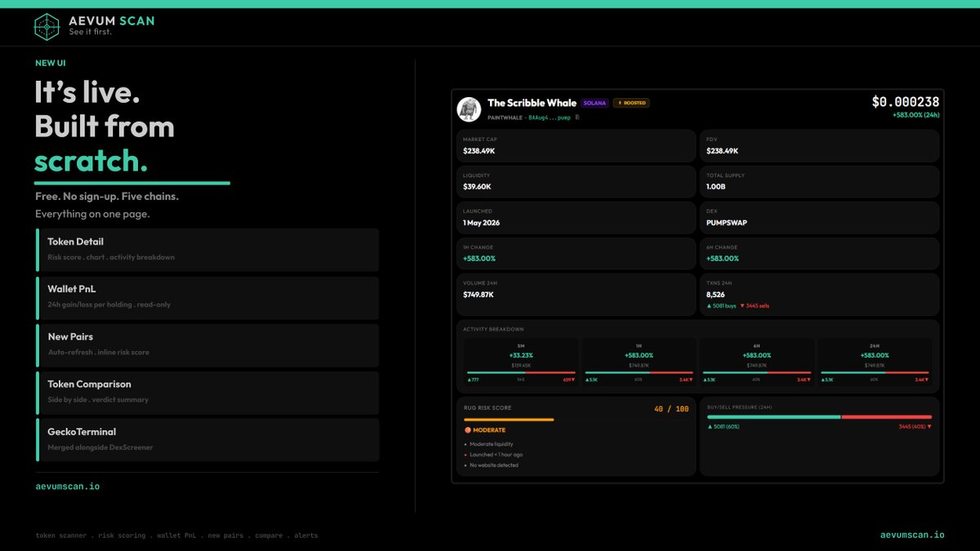Click the Launched 1 May 2026 value
Viewport: 980px width, 551px height.
click(x=481, y=223)
